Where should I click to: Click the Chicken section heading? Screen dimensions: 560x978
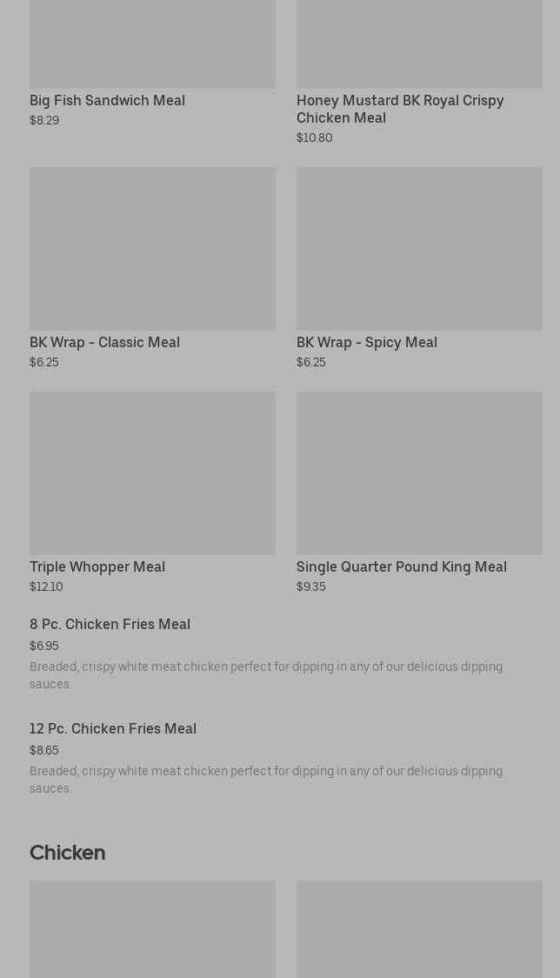(x=67, y=853)
